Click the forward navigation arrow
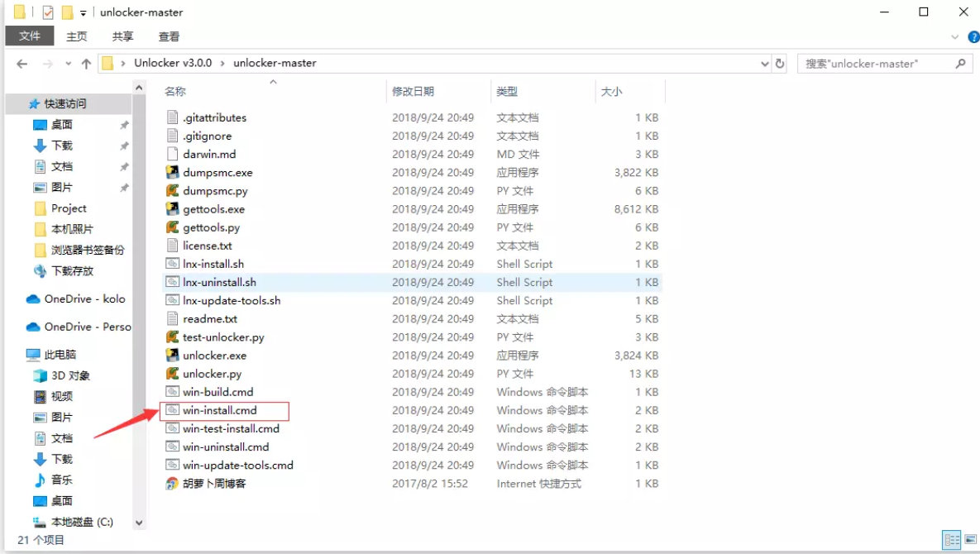The image size is (980, 554). click(x=47, y=63)
